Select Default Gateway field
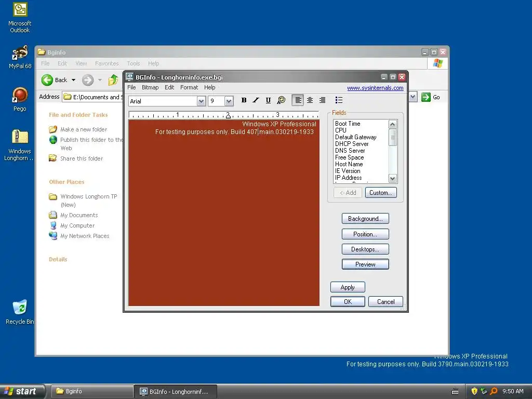 point(355,137)
